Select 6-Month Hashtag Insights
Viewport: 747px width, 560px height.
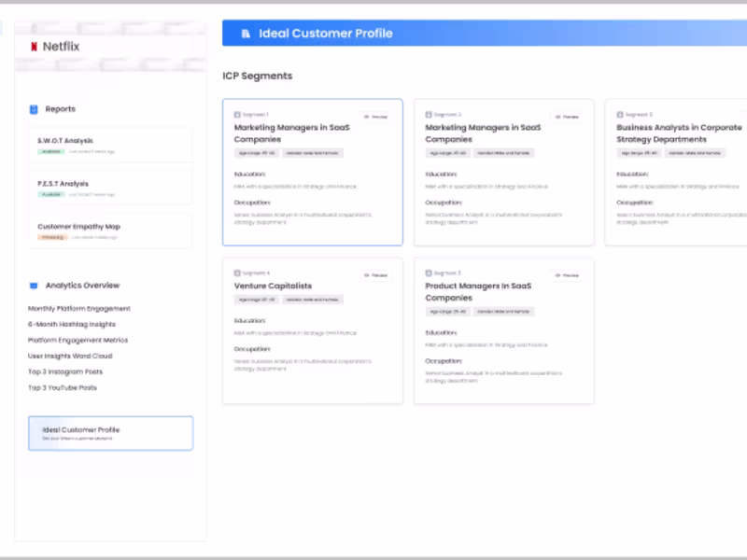point(72,324)
